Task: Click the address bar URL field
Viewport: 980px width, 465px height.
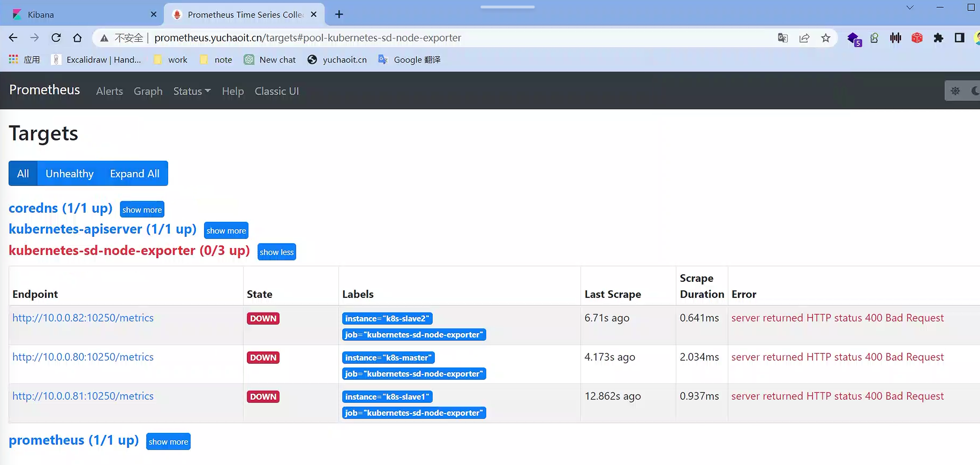Action: pyautogui.click(x=307, y=38)
